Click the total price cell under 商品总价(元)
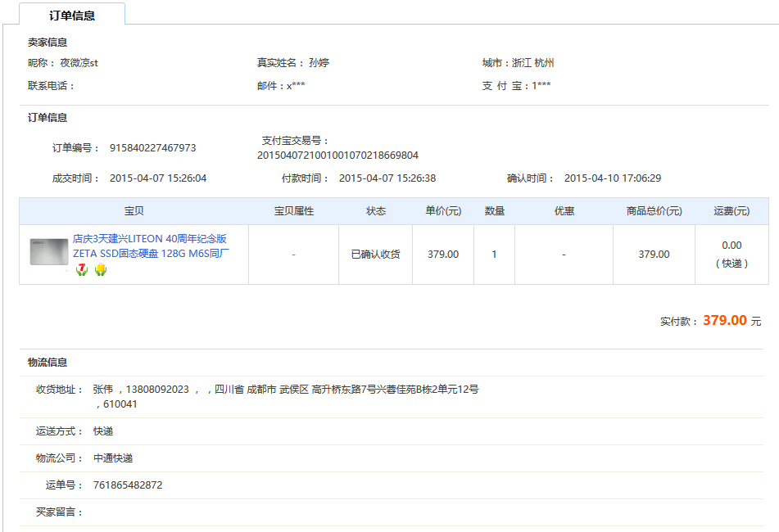Viewport: 779px width, 532px height. pos(654,255)
